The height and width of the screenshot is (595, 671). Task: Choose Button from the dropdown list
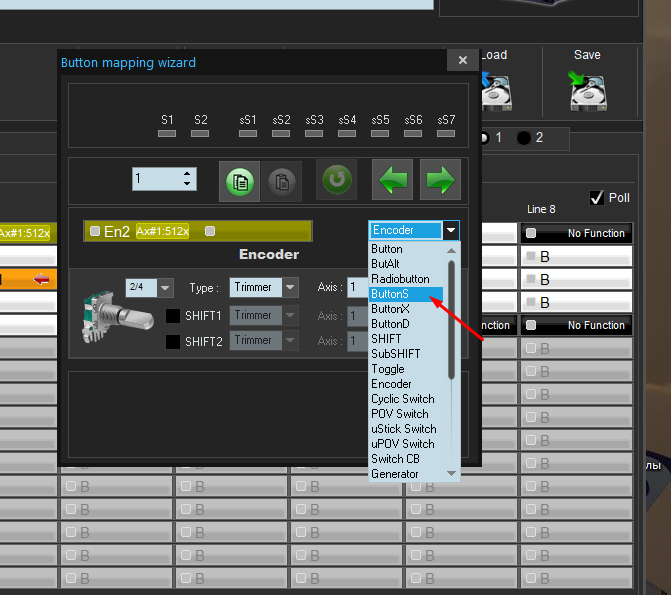click(406, 249)
